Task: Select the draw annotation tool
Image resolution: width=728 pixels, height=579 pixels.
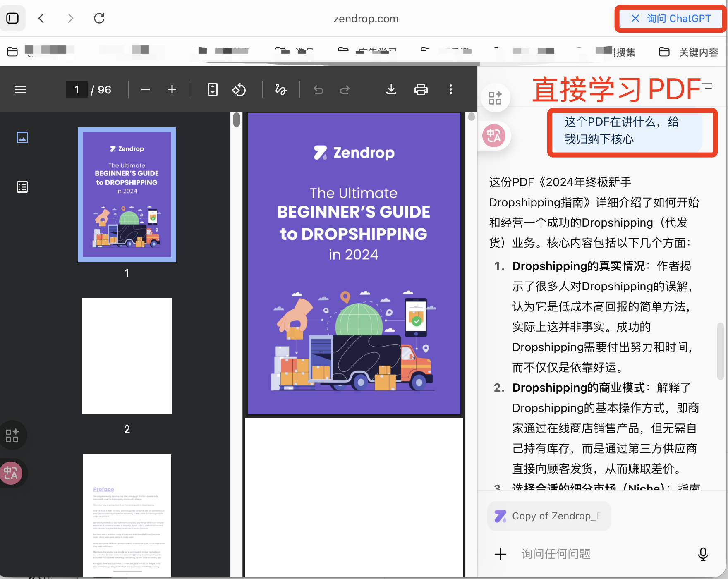Action: 281,89
